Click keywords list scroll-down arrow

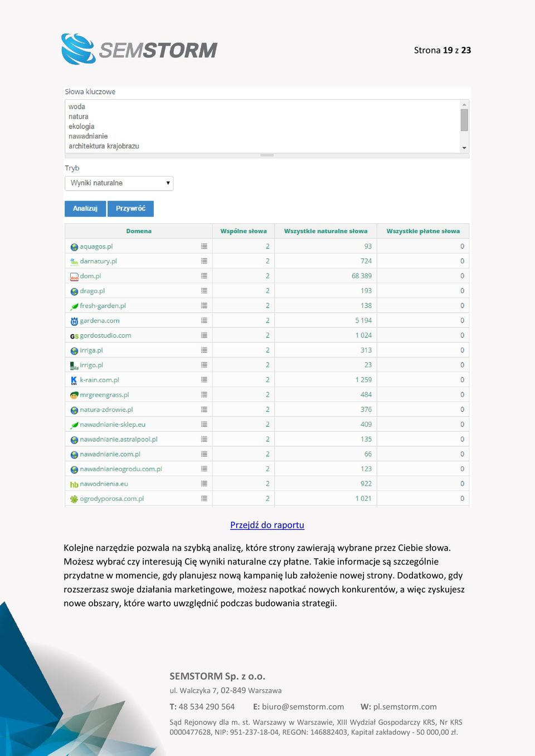464,148
